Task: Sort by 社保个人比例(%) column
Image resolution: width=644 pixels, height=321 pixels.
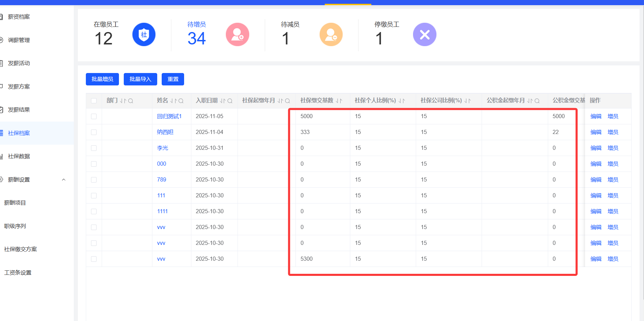Action: [x=402, y=101]
